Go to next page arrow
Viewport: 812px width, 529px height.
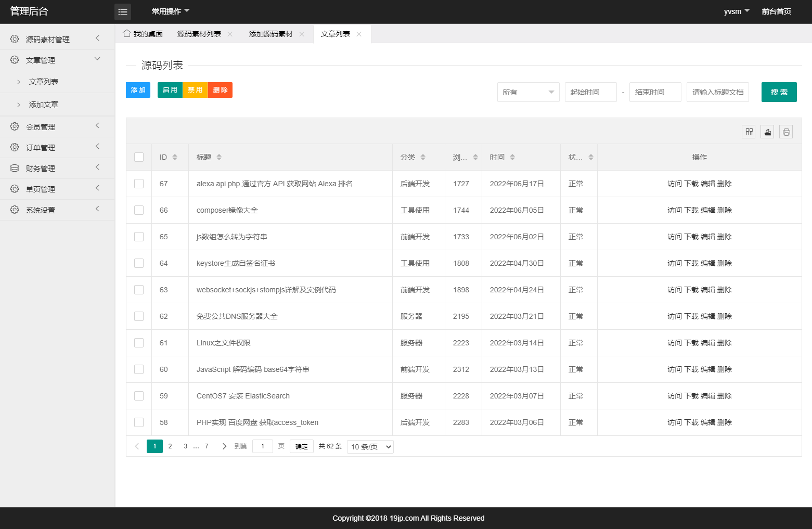point(224,446)
